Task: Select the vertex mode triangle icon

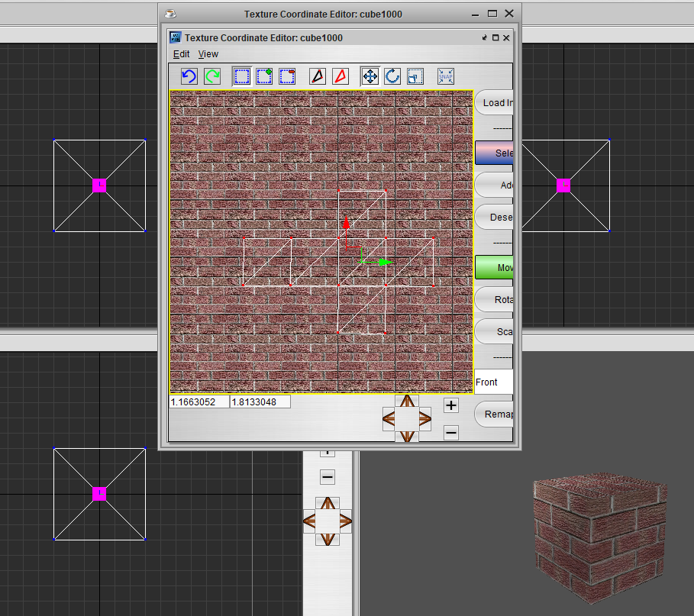Action: [x=318, y=76]
